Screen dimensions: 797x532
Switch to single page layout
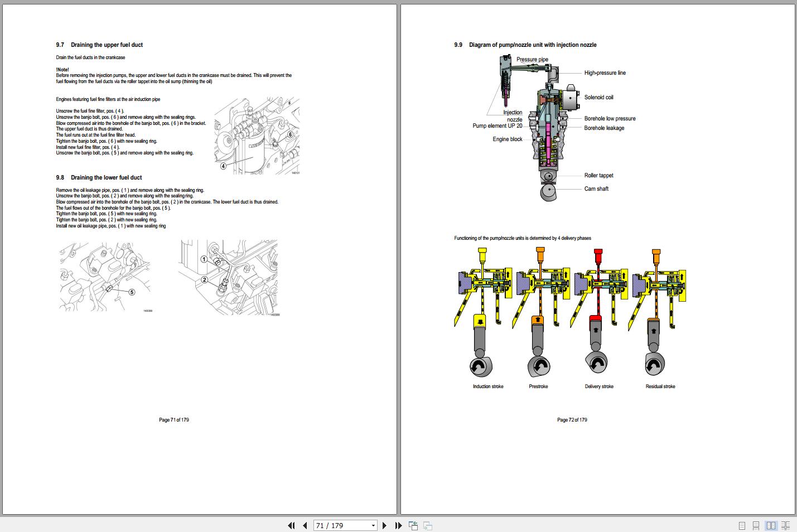742,525
